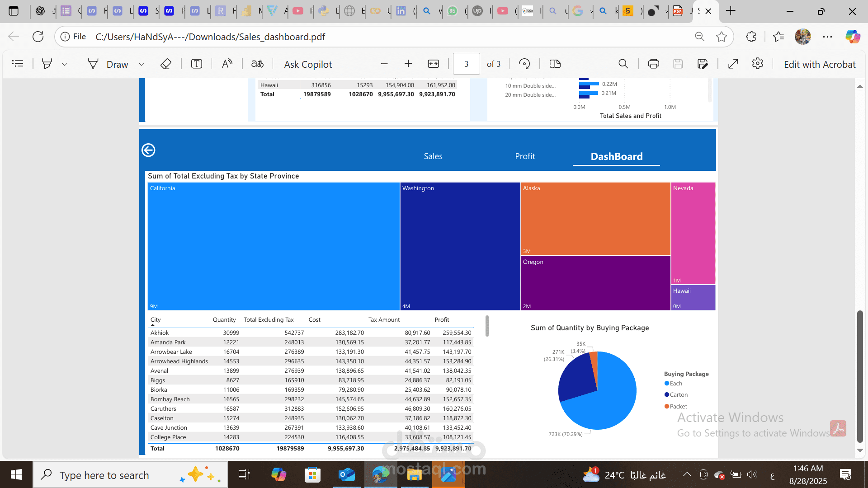Open PDF search magnifier icon

click(x=623, y=64)
